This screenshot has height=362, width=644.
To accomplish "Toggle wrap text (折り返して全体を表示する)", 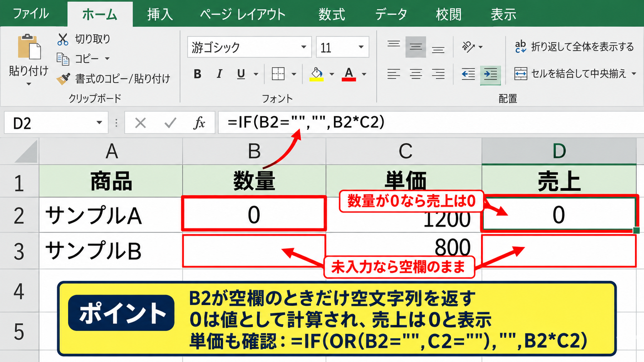I will coord(574,47).
